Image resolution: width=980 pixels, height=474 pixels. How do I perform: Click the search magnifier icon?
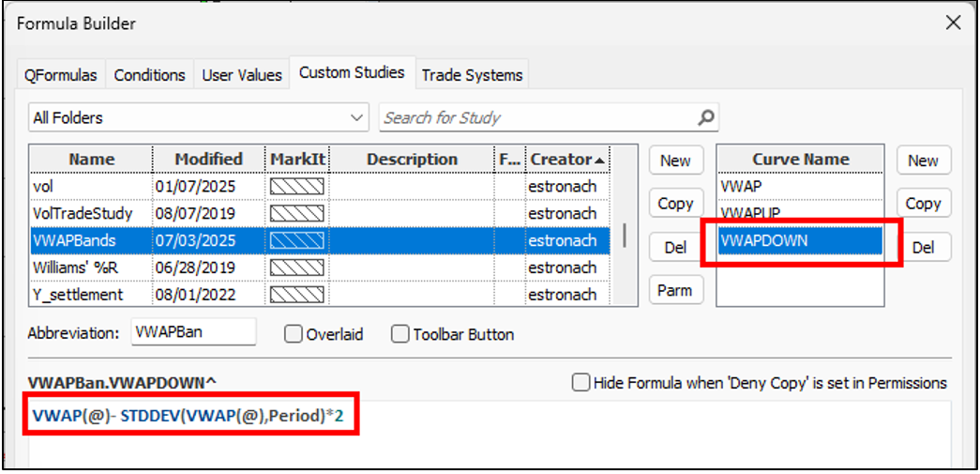(x=705, y=117)
